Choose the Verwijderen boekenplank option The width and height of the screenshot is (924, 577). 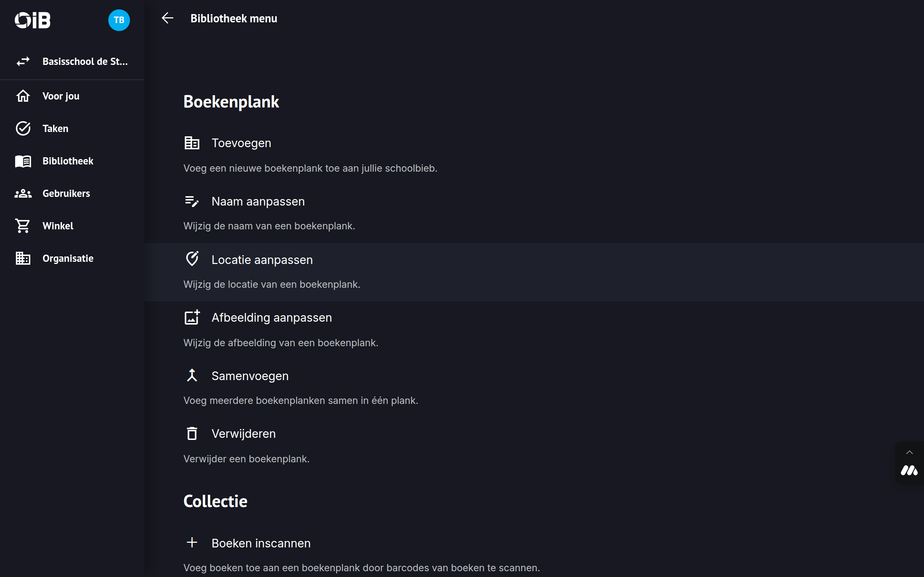pyautogui.click(x=243, y=434)
